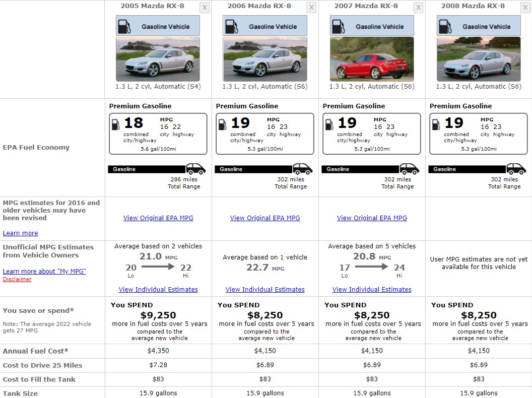
Task: Click the 2007 Mazda RX-8 title
Action: pos(366,6)
